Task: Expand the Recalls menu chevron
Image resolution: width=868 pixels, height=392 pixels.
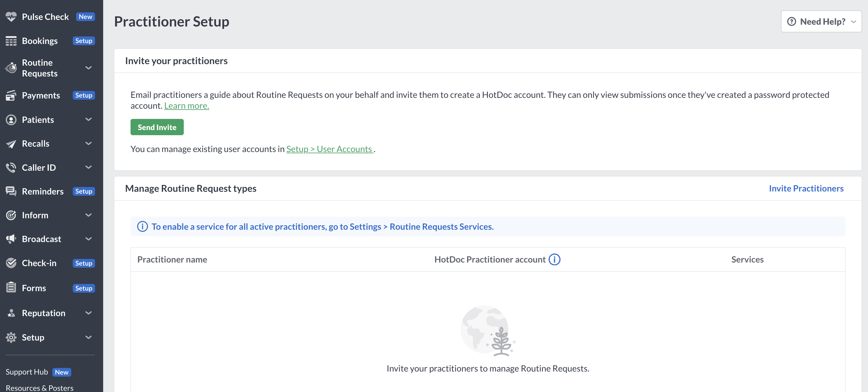Action: [89, 143]
